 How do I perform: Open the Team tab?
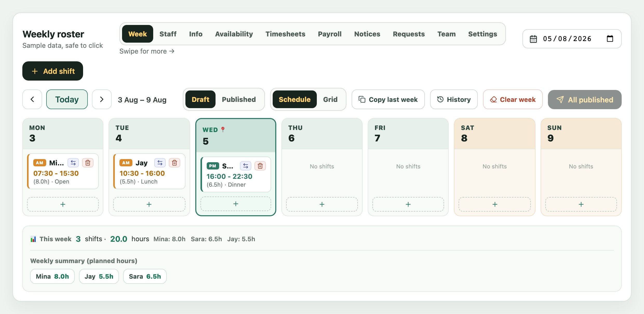coord(446,34)
